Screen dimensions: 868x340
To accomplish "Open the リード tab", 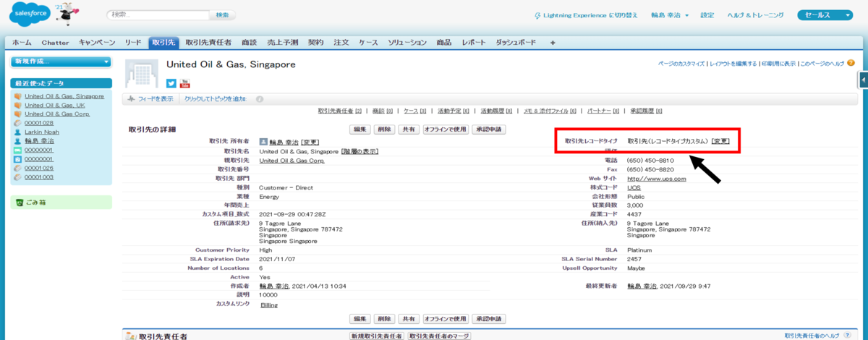I will (x=133, y=43).
